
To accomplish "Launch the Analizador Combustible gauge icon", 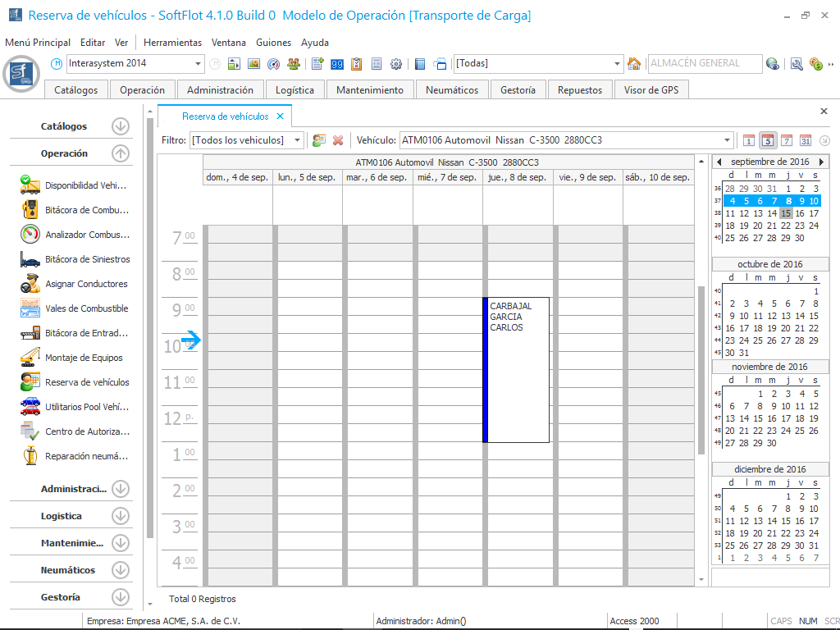I will [x=30, y=235].
